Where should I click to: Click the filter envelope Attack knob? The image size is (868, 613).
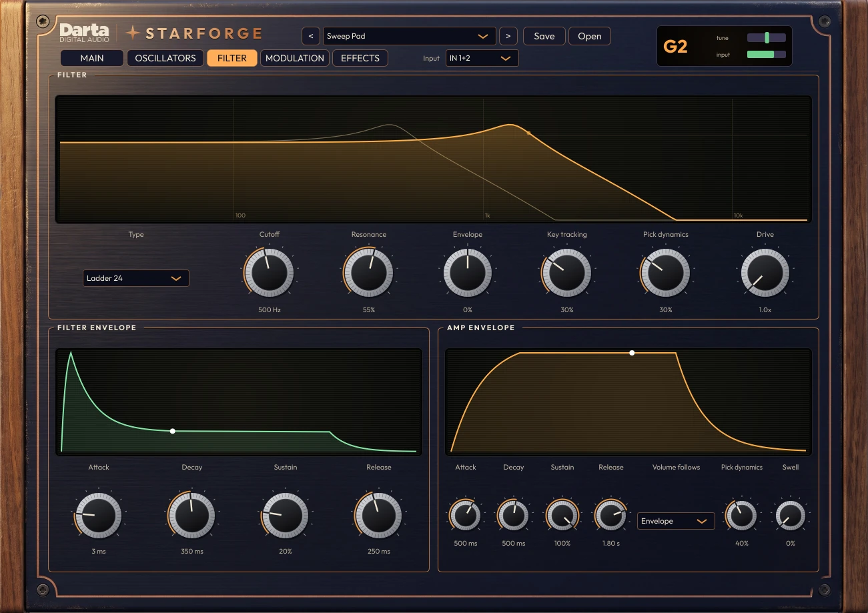[x=98, y=516]
